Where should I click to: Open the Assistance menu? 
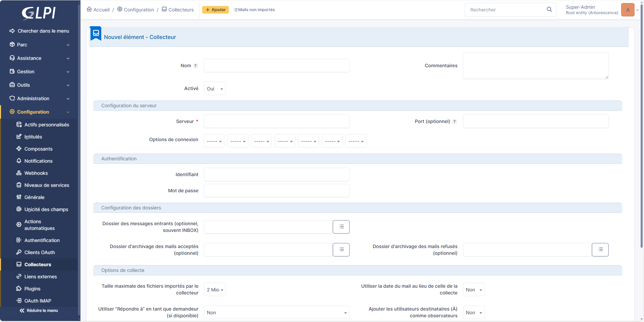(x=29, y=58)
